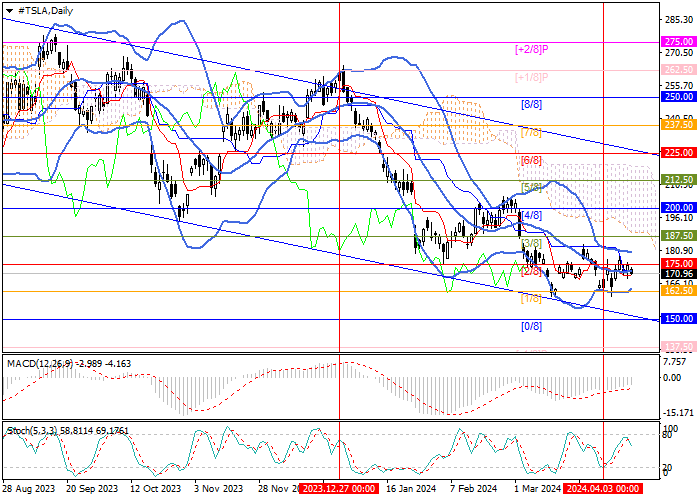Click the Stochastic scale value 80
700x500 pixels.
668,435
